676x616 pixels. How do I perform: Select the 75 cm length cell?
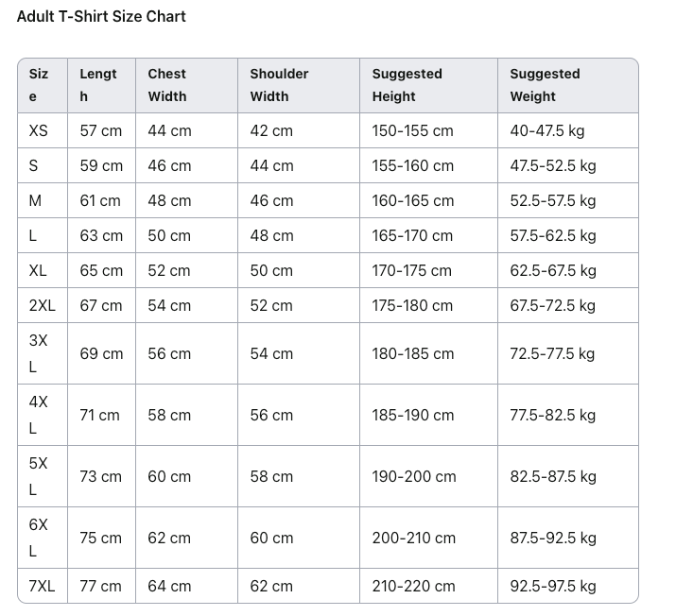[101, 538]
